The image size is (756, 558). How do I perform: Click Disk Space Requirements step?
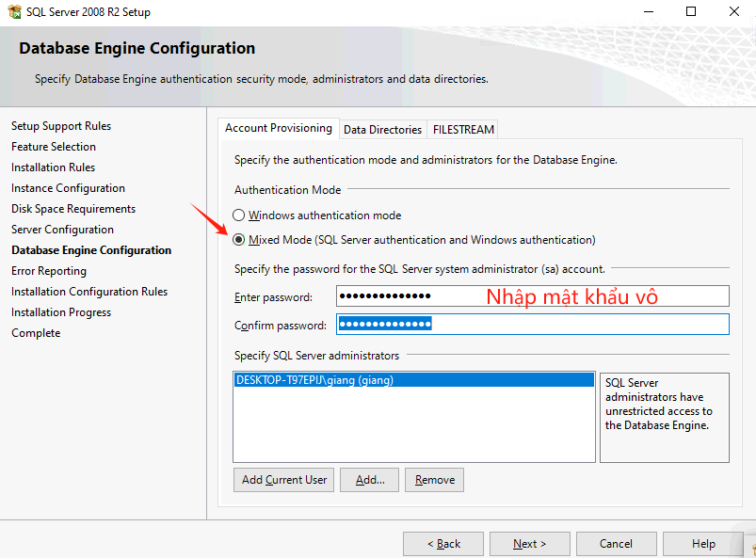click(73, 209)
